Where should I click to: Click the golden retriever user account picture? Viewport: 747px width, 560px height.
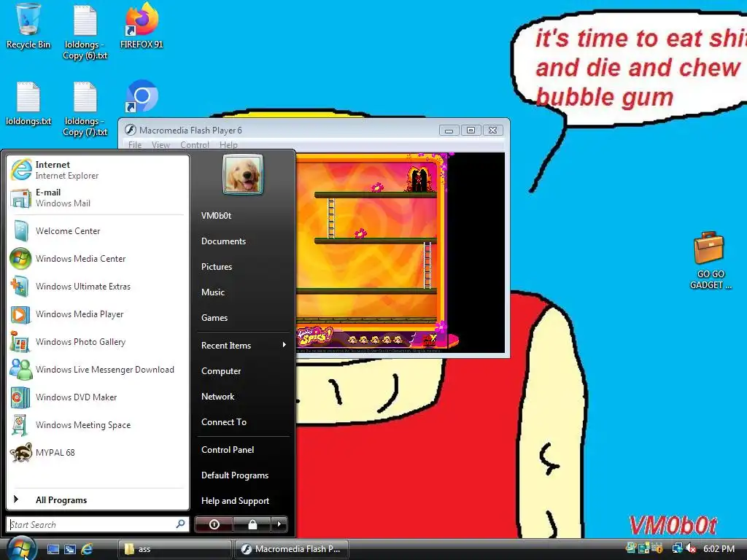click(x=242, y=175)
